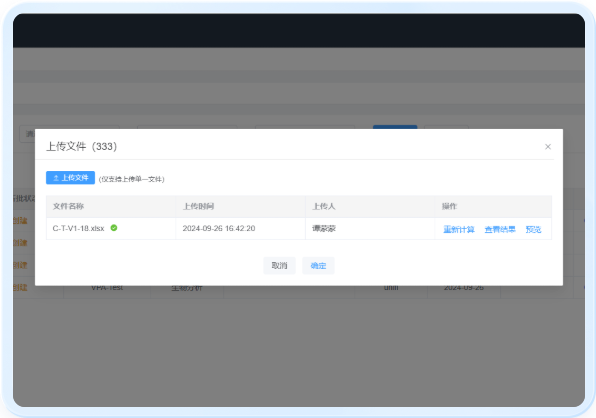Image resolution: width=596 pixels, height=418 pixels.
Task: Click the green success checkmark icon
Action: click(114, 228)
